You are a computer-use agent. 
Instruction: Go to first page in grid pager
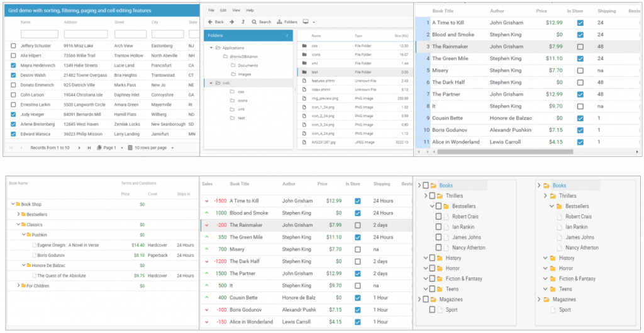(11, 147)
